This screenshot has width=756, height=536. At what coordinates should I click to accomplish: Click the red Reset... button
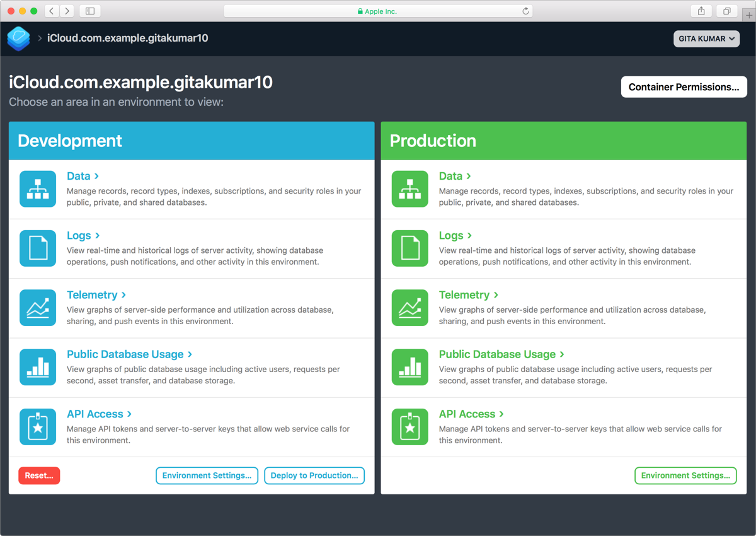tap(39, 475)
